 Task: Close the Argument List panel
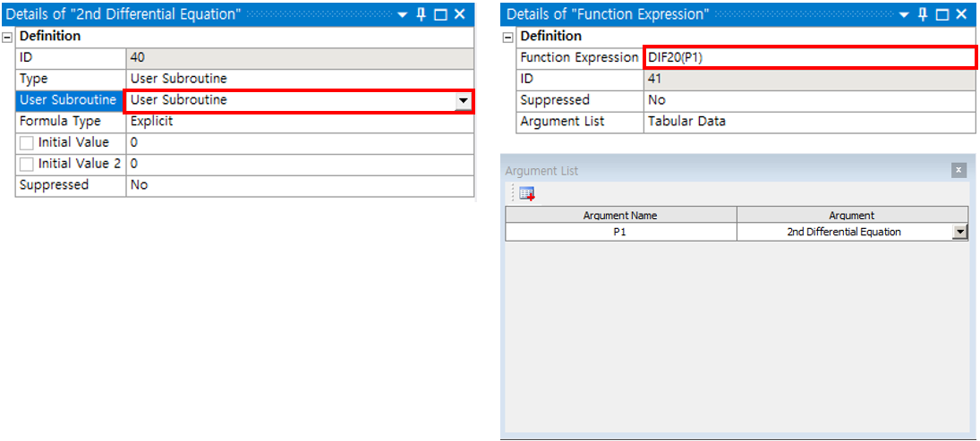pos(959,170)
